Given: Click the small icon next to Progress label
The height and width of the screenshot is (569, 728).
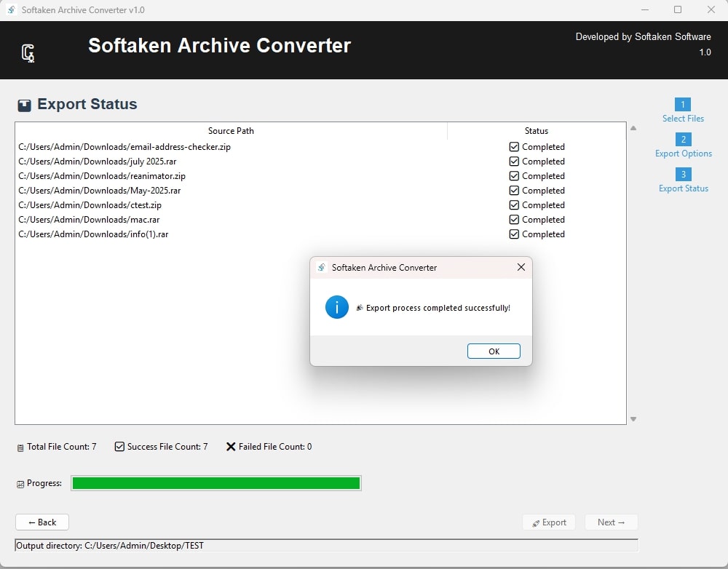Looking at the screenshot, I should (x=20, y=483).
